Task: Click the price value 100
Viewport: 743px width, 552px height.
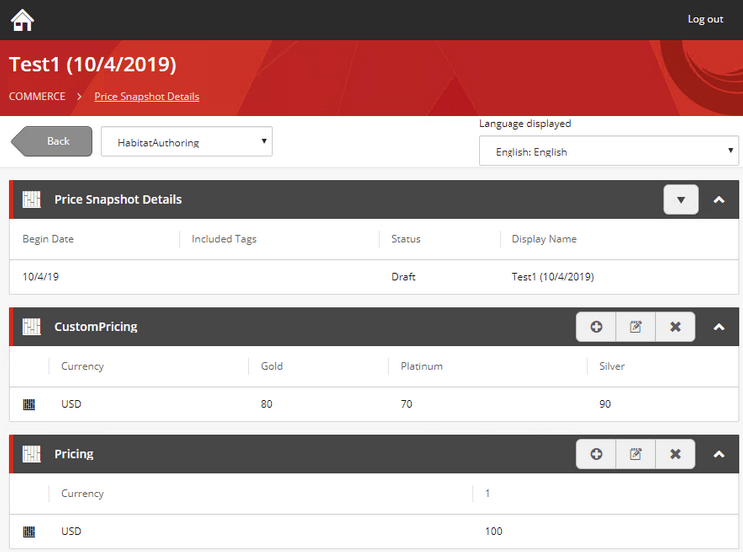Action: click(x=493, y=532)
